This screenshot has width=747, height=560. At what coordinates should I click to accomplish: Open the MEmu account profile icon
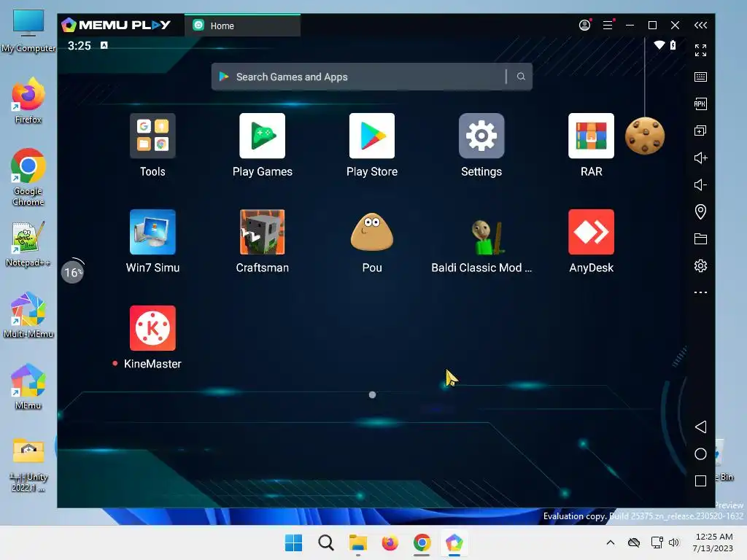tap(584, 25)
